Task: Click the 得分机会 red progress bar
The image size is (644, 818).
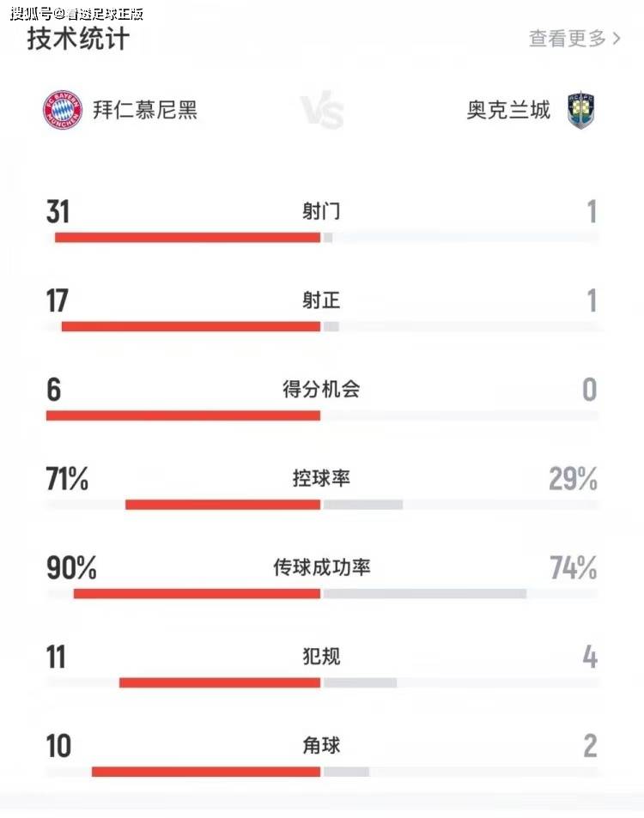Action: [183, 415]
